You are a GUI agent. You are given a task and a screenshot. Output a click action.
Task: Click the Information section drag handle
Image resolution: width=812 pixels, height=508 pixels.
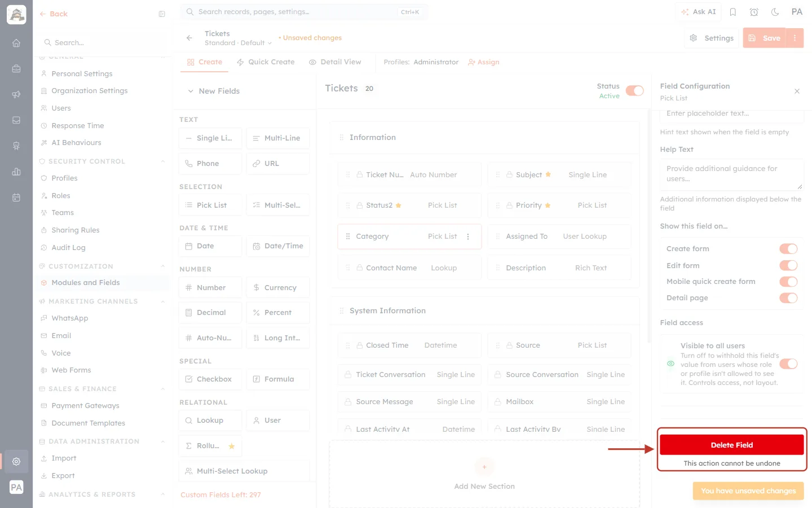coord(341,137)
